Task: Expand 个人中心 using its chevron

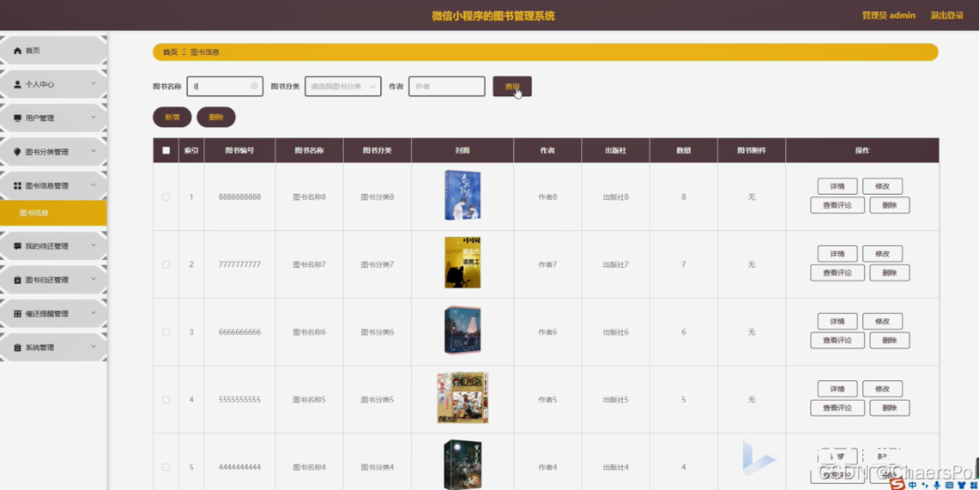Action: (x=93, y=84)
